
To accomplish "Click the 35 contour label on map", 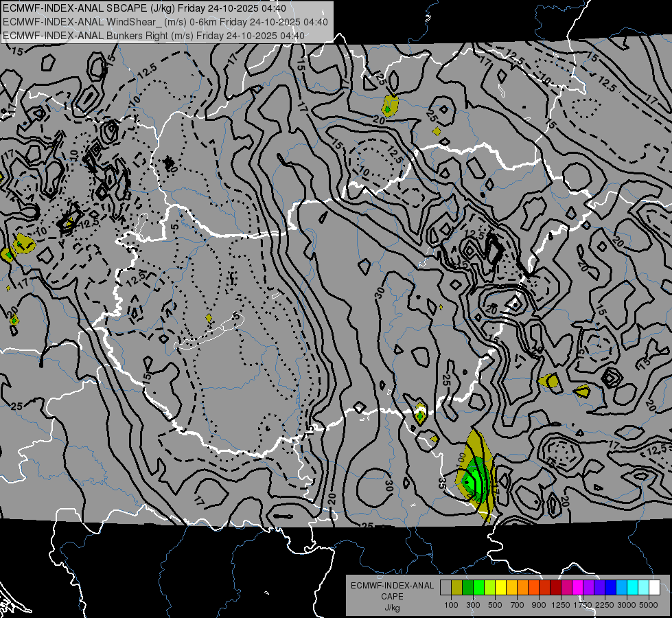I will (x=442, y=483).
